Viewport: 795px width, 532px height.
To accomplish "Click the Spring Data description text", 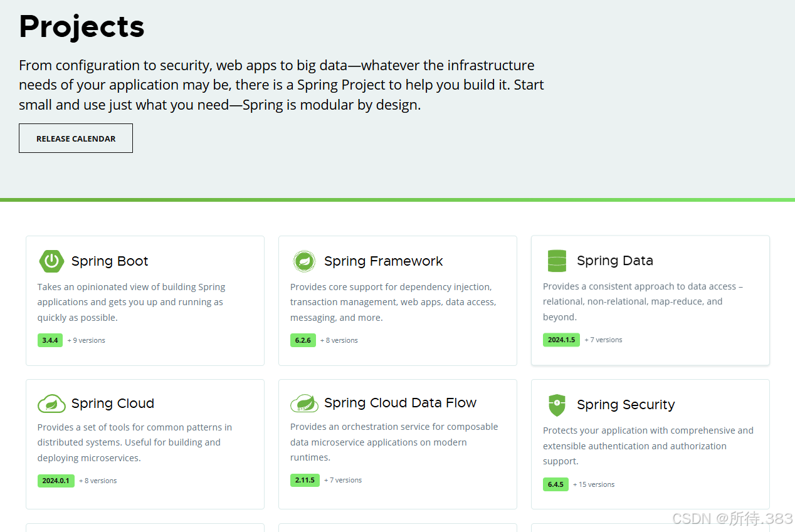I will [x=643, y=301].
